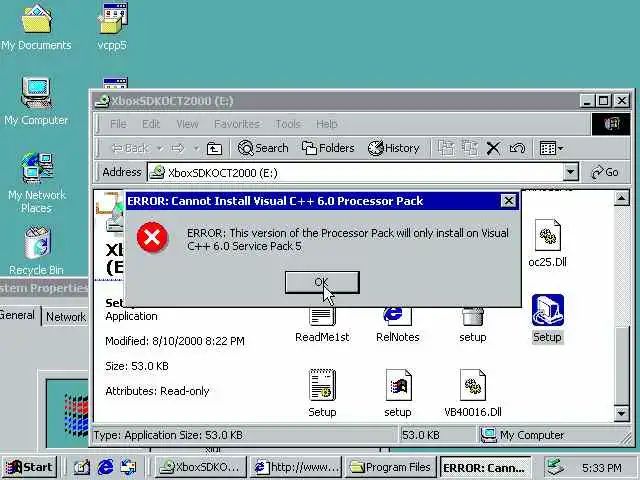Viewport: 640px width, 480px height.
Task: Click the scrollbar down arrow in Explorer
Action: tap(621, 413)
